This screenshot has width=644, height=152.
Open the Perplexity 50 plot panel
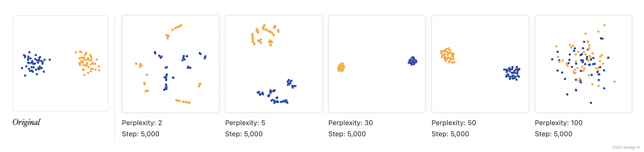[480, 64]
